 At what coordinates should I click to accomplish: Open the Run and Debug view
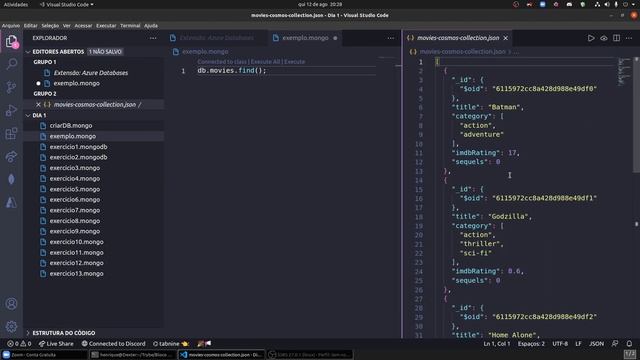[11, 110]
